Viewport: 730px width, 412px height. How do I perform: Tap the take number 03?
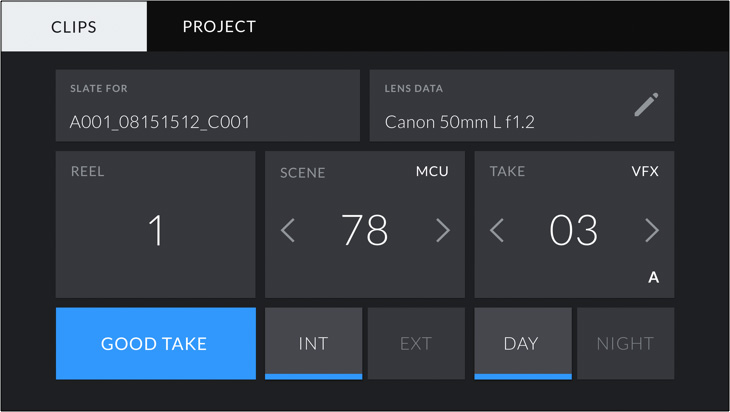[574, 231]
